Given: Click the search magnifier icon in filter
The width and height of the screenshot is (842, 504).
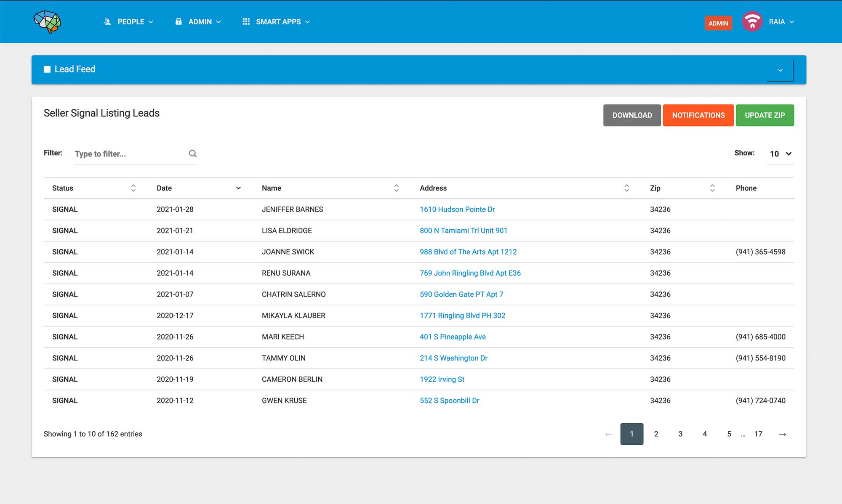Looking at the screenshot, I should (x=192, y=154).
